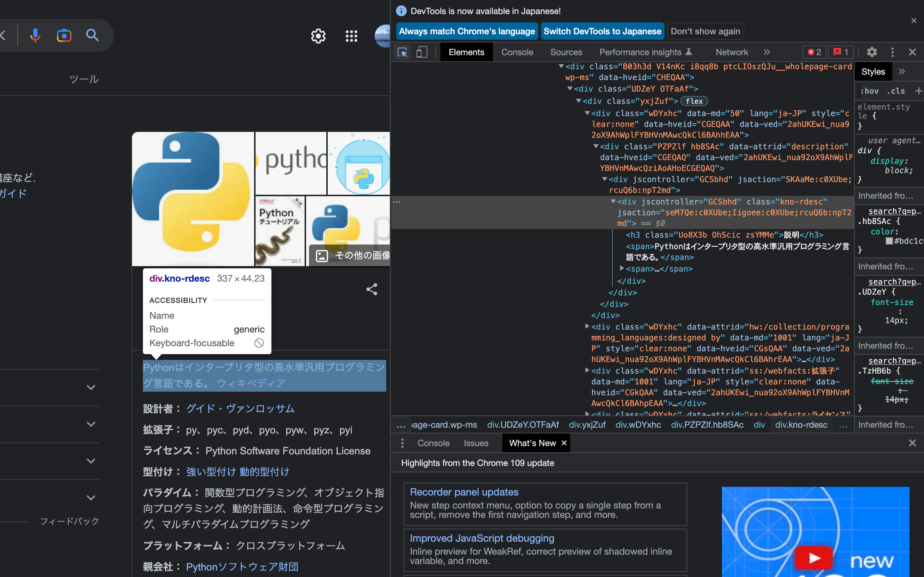The image size is (924, 577).
Task: Expand the collapsed span element in DOM tree
Action: point(622,269)
